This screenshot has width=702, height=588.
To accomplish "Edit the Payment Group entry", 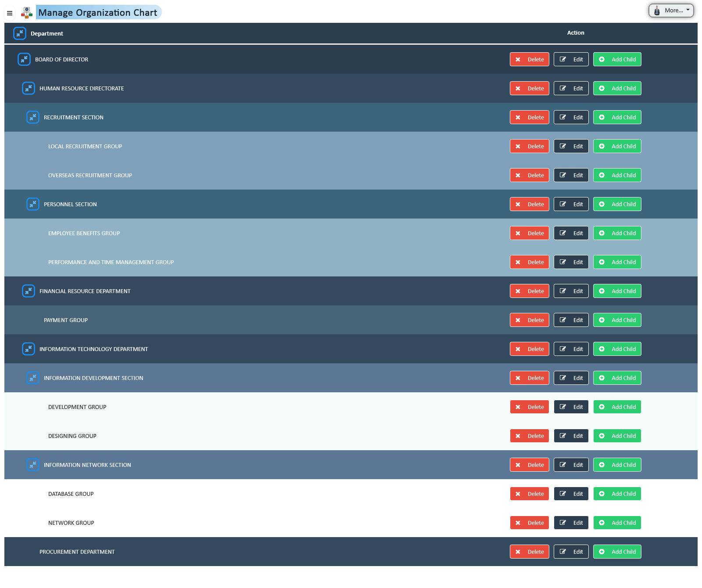I will [571, 320].
